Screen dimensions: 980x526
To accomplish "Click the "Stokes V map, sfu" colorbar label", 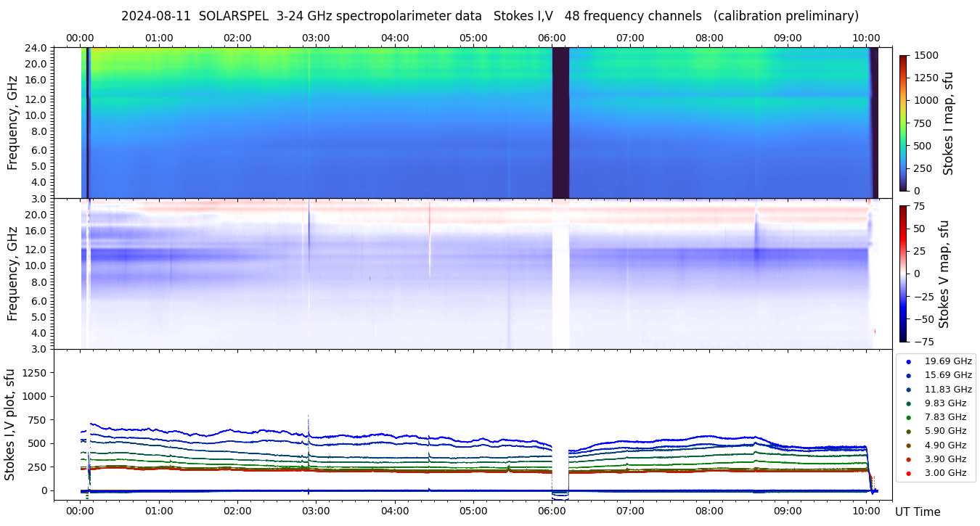I will coord(944,274).
